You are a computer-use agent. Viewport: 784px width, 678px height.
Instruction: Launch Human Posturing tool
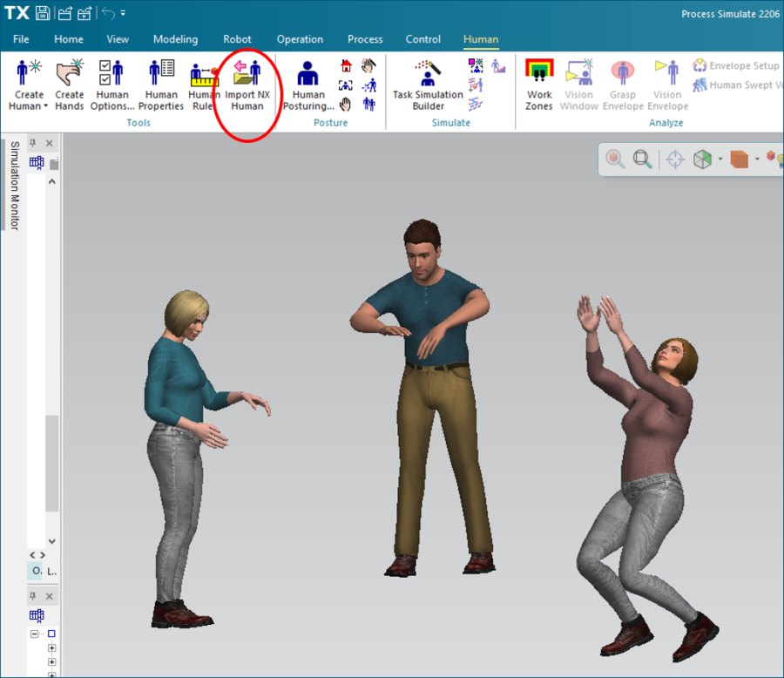coord(308,85)
